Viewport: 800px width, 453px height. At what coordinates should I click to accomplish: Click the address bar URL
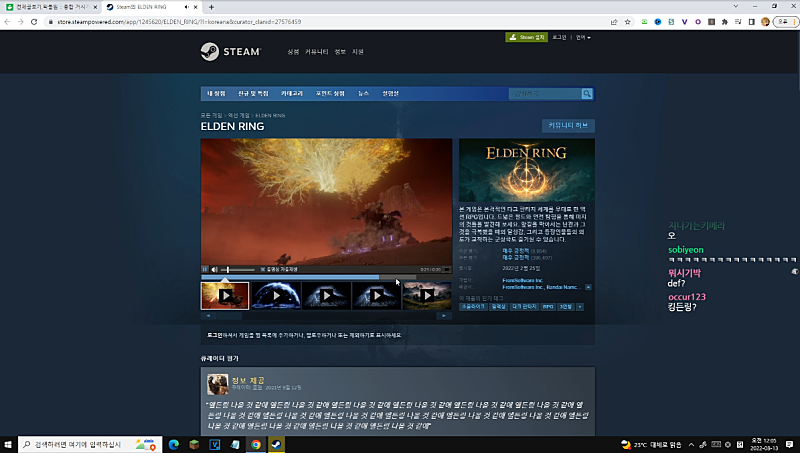click(x=179, y=22)
